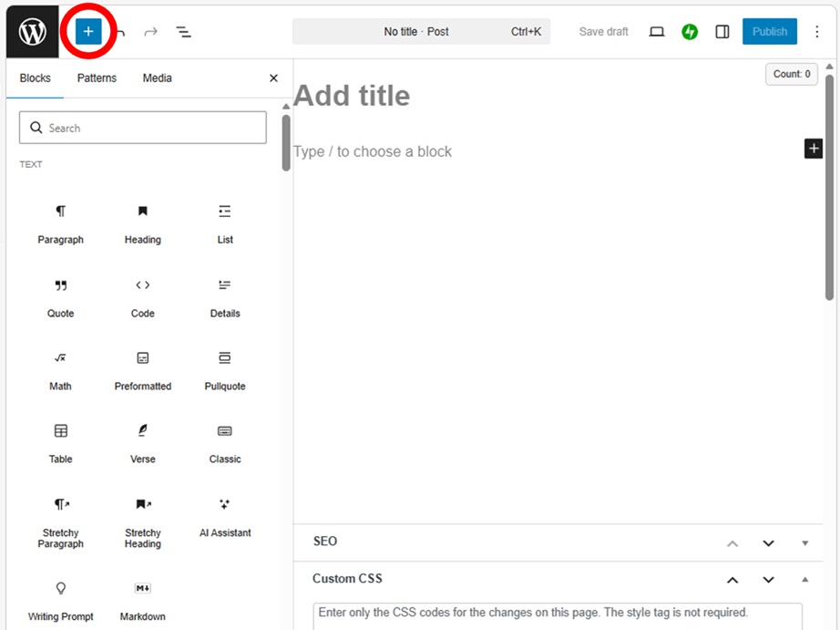Screen dimensions: 840x630
Task: Open the Document Overview list icon
Action: [183, 32]
